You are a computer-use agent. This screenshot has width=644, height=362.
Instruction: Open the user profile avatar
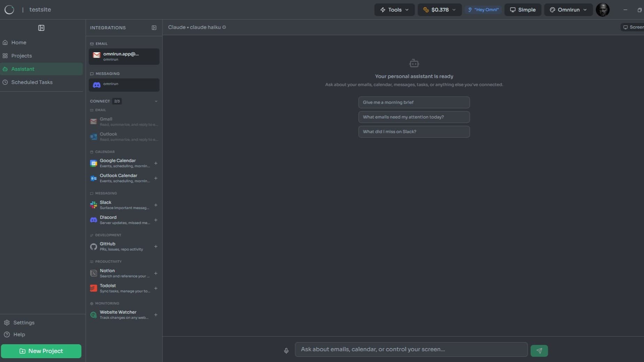coord(603,10)
